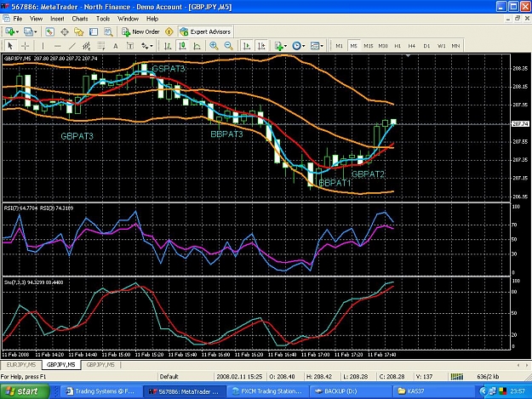The image size is (532, 399).
Task: Select the arrow Cursor tool
Action: coord(10,46)
